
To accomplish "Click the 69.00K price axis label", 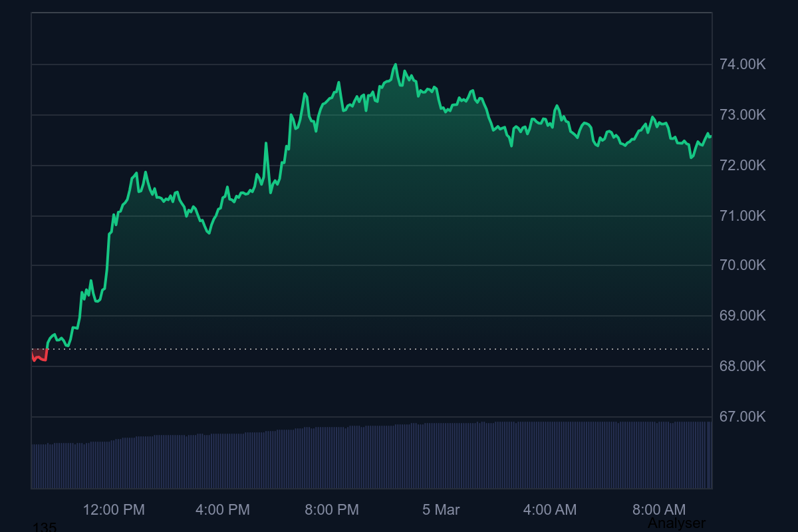I will coord(742,316).
